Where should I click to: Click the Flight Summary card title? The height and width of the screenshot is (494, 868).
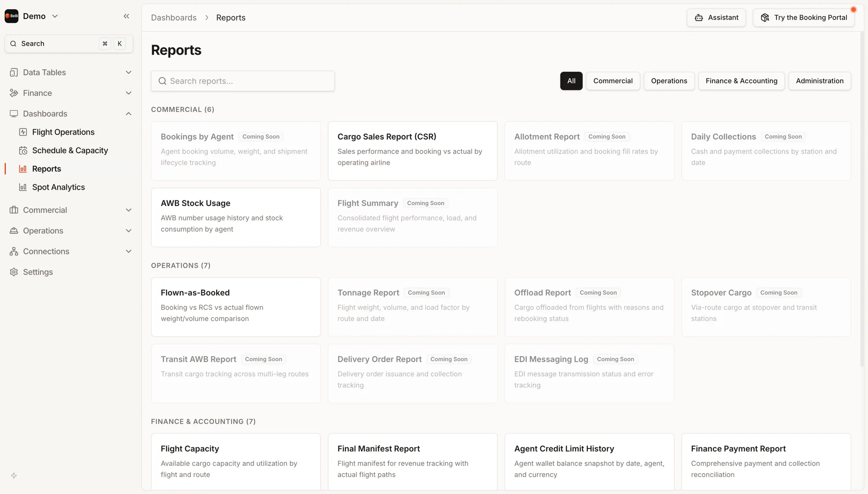(368, 203)
